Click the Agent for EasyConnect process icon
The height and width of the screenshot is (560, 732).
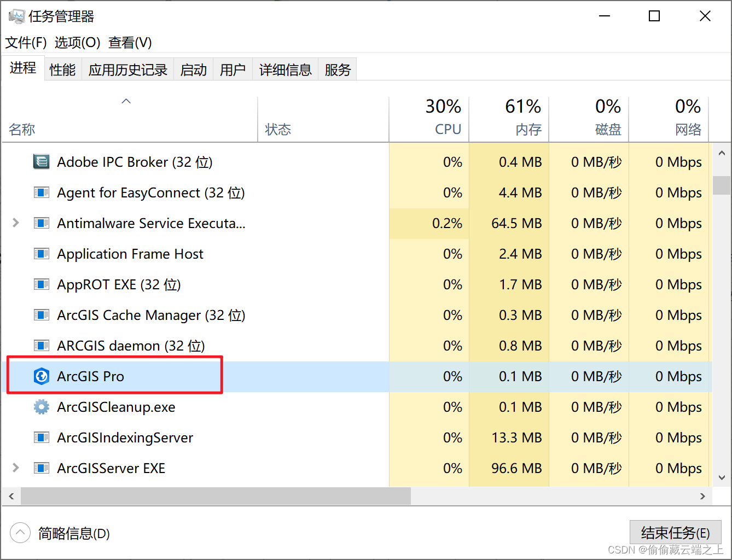click(x=42, y=192)
